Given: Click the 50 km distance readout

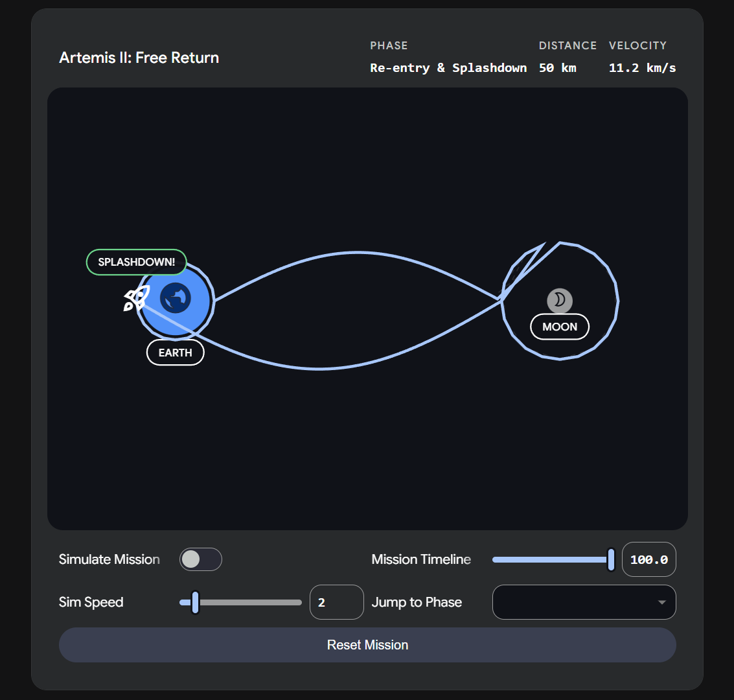Looking at the screenshot, I should [557, 68].
